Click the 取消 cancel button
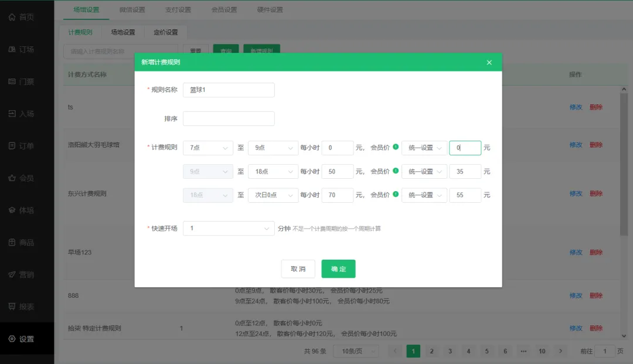The height and width of the screenshot is (364, 633). click(x=298, y=269)
